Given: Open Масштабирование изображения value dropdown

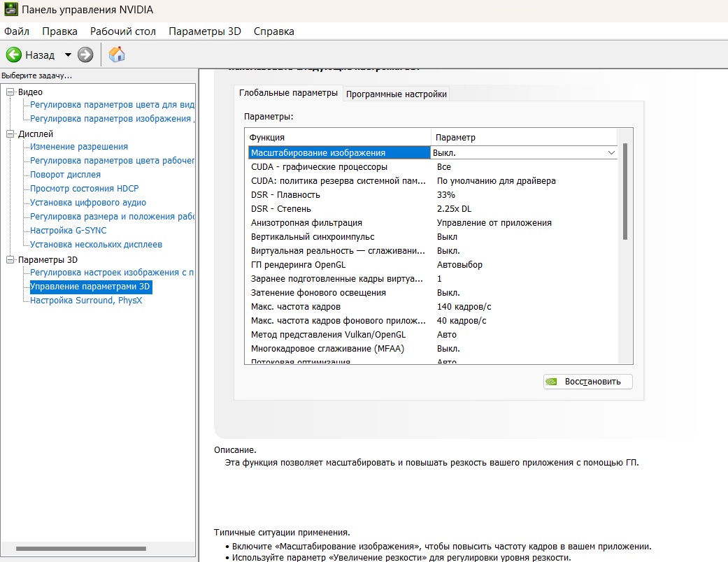Looking at the screenshot, I should (x=611, y=152).
